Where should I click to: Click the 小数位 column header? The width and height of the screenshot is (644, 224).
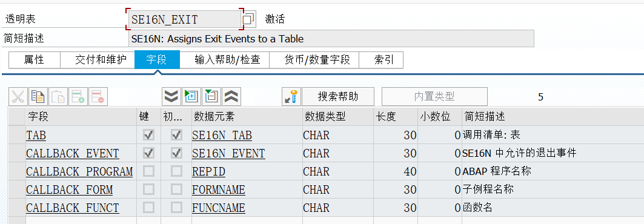point(440,117)
